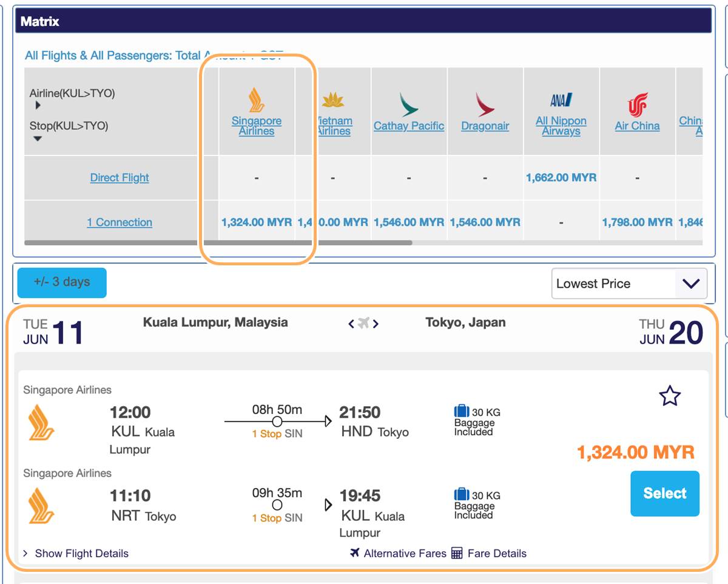Screen dimensions: 728x584
Task: Choose the 1,546.00 MYR fare under Dragonair
Action: pos(485,222)
